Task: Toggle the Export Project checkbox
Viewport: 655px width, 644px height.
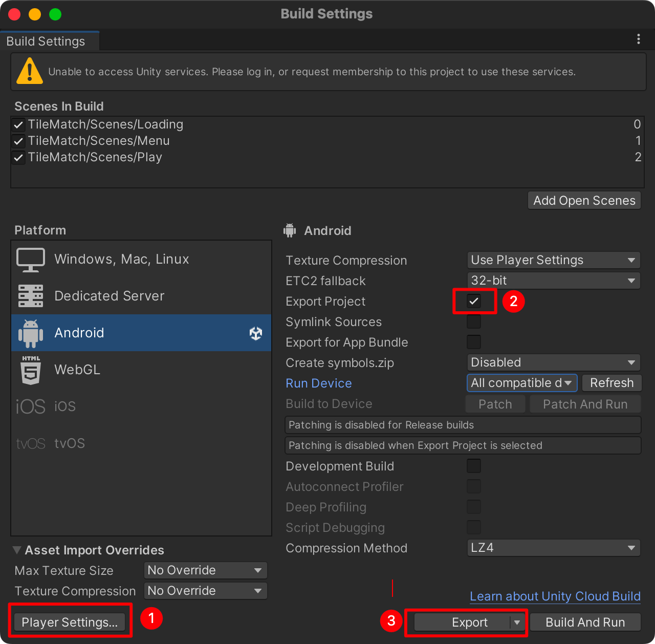Action: [474, 301]
